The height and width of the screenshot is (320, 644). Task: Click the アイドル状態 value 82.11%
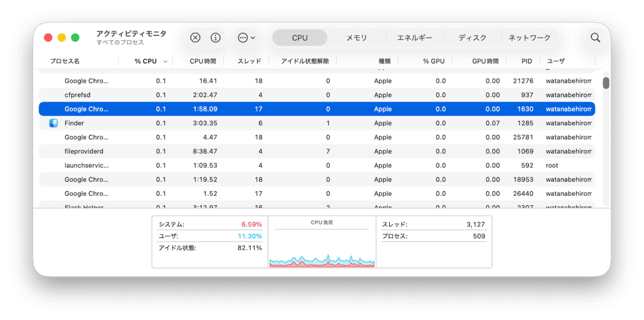(250, 247)
